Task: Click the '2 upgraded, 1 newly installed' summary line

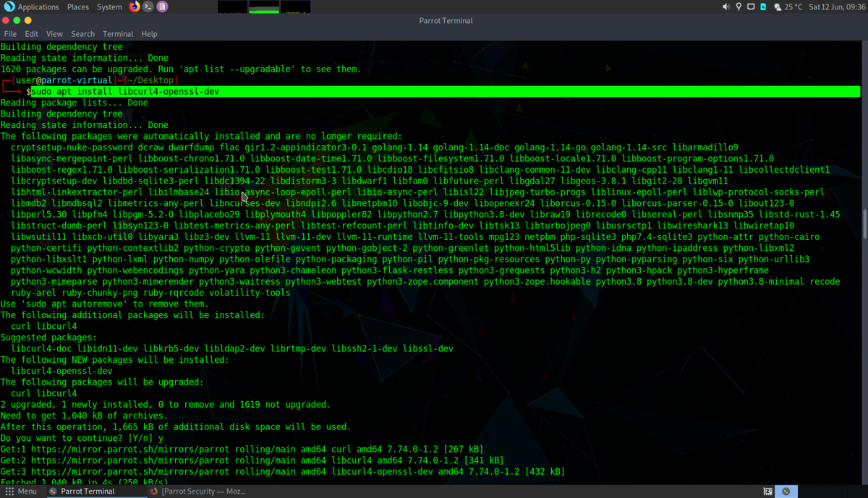Action: point(165,405)
